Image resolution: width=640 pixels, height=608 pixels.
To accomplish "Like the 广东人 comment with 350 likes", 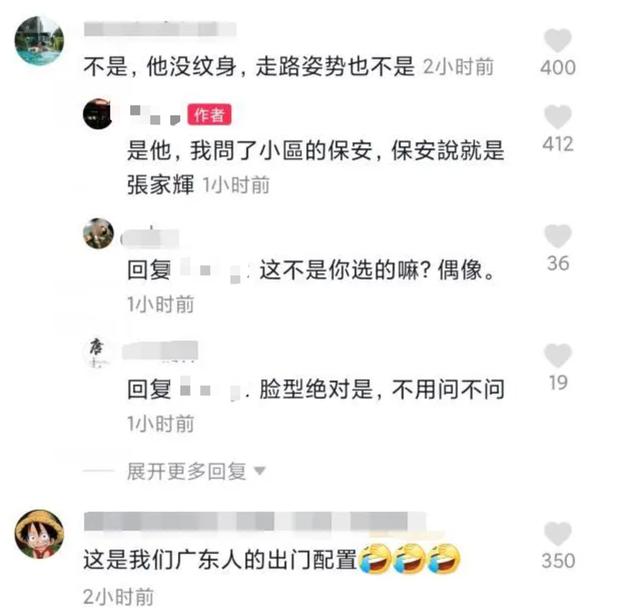I will (558, 534).
